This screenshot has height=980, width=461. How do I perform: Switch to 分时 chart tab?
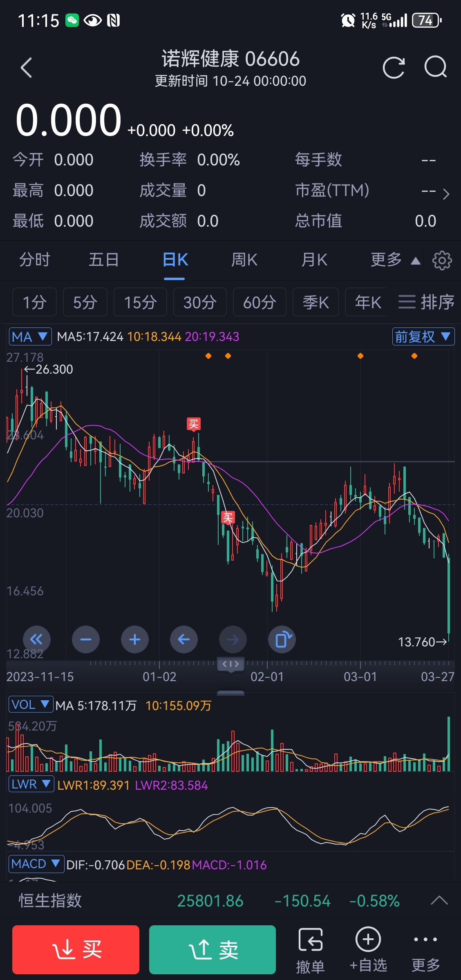tap(35, 260)
